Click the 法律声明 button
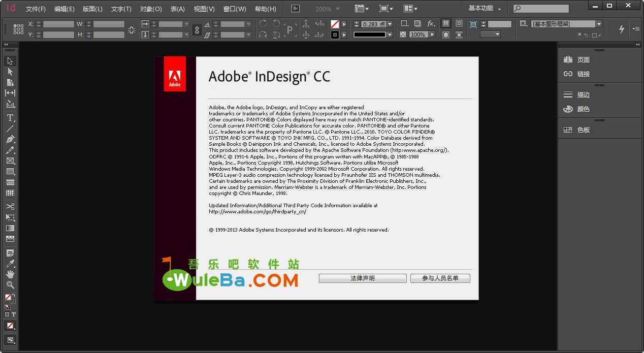This screenshot has width=644, height=353. click(x=363, y=278)
